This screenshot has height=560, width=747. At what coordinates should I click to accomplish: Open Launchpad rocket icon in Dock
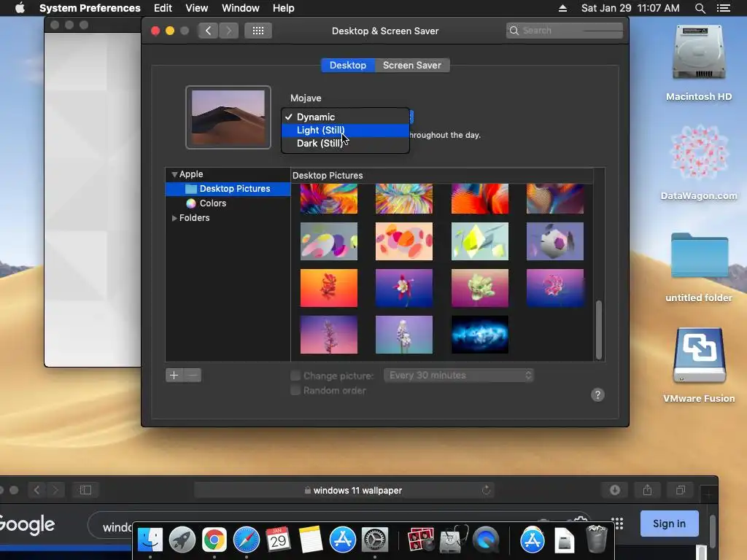[x=182, y=540]
